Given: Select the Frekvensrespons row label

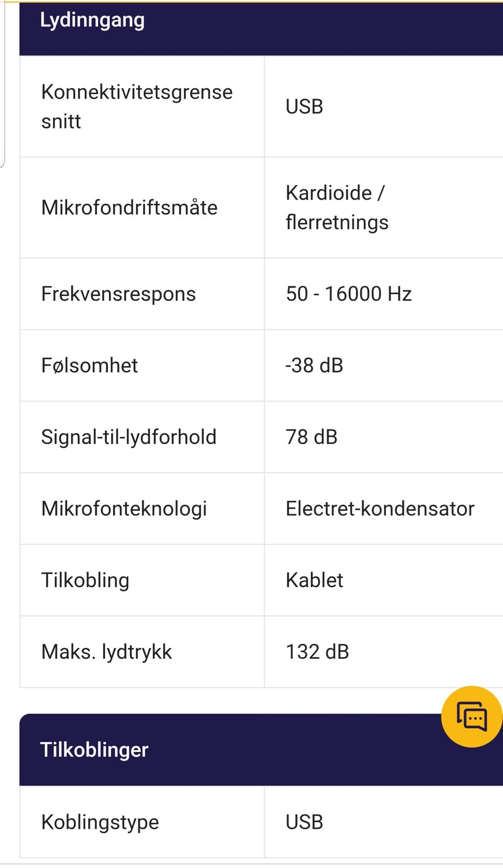Looking at the screenshot, I should tap(118, 294).
